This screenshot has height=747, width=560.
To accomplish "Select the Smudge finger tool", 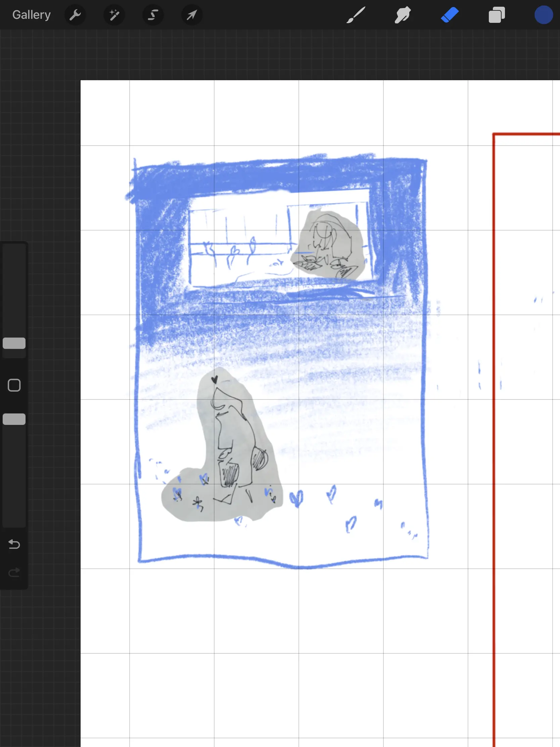I will 402,15.
